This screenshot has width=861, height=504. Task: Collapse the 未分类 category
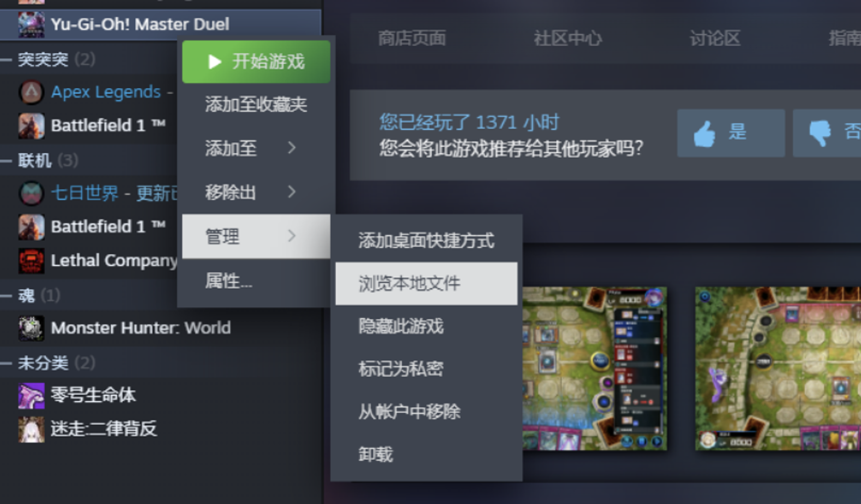(x=6, y=363)
